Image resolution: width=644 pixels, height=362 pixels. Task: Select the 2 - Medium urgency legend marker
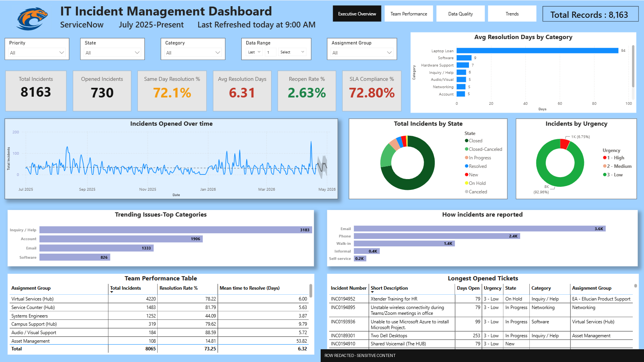(x=605, y=166)
